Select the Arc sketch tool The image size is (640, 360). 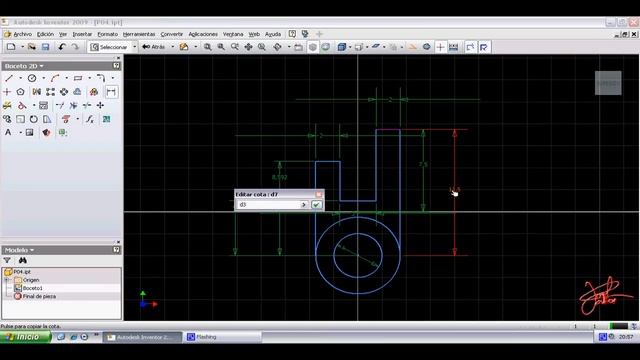pyautogui.click(x=55, y=78)
